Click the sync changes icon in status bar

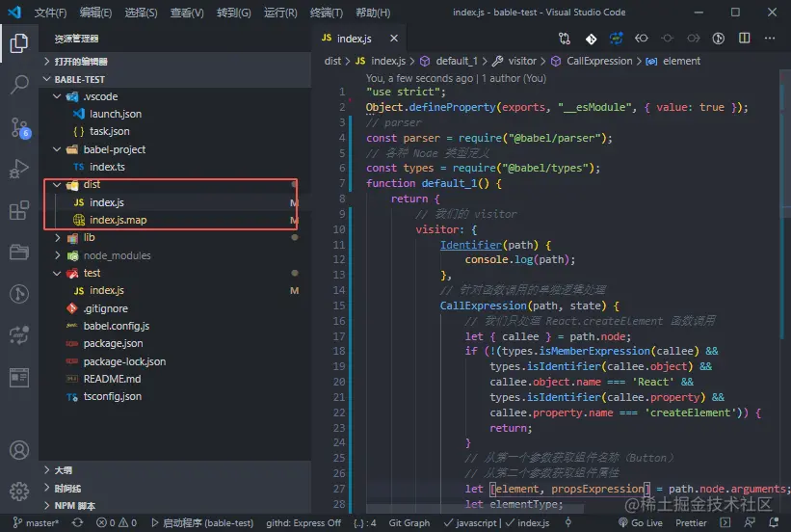(77, 522)
